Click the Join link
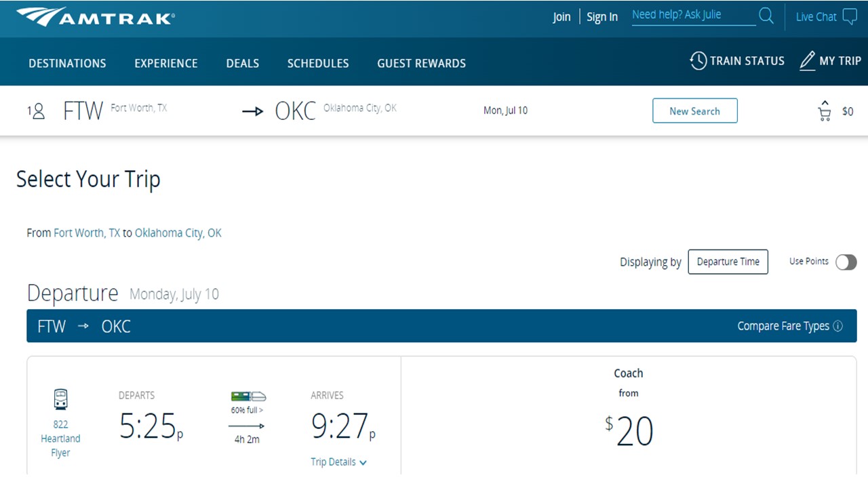 (x=561, y=17)
